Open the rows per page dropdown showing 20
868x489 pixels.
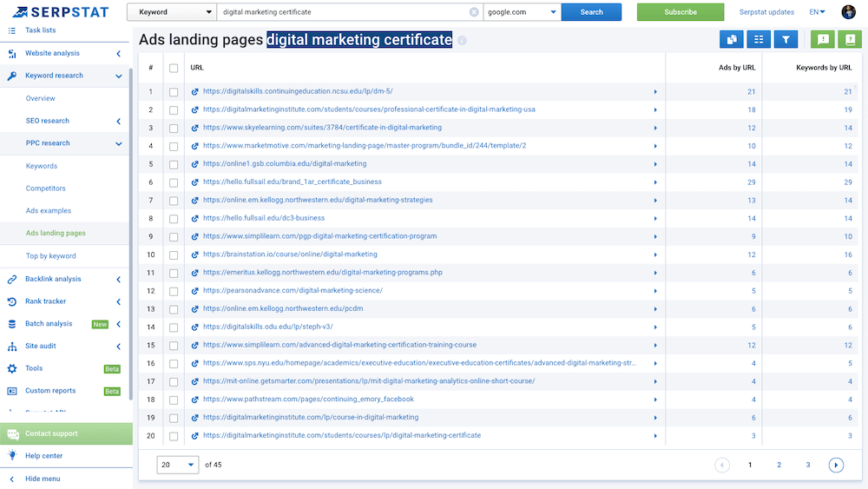click(x=178, y=466)
